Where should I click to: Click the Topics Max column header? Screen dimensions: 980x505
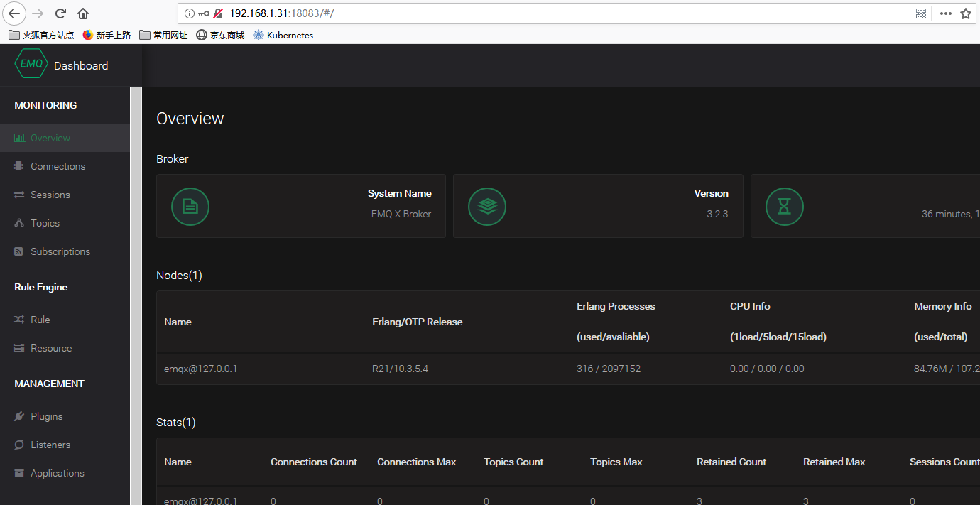point(616,462)
